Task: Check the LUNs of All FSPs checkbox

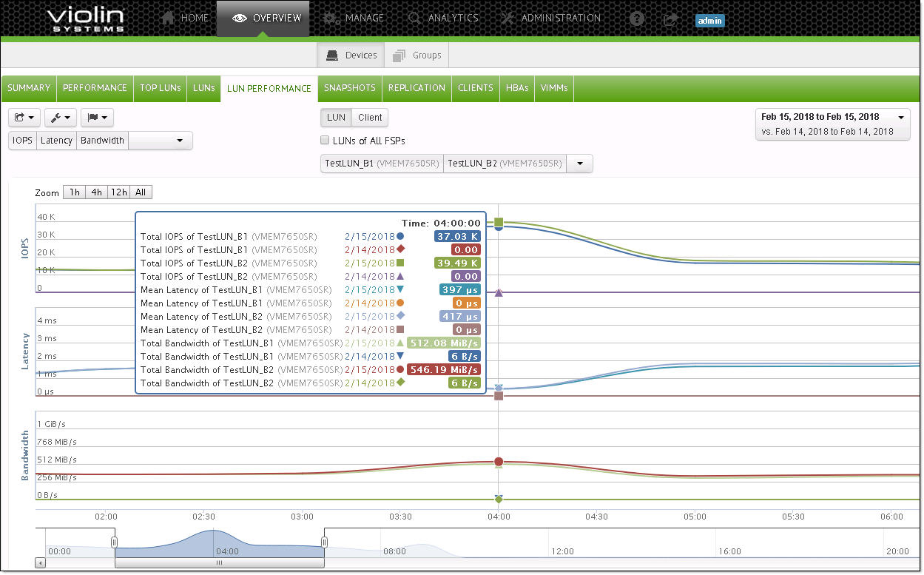Action: click(x=325, y=140)
